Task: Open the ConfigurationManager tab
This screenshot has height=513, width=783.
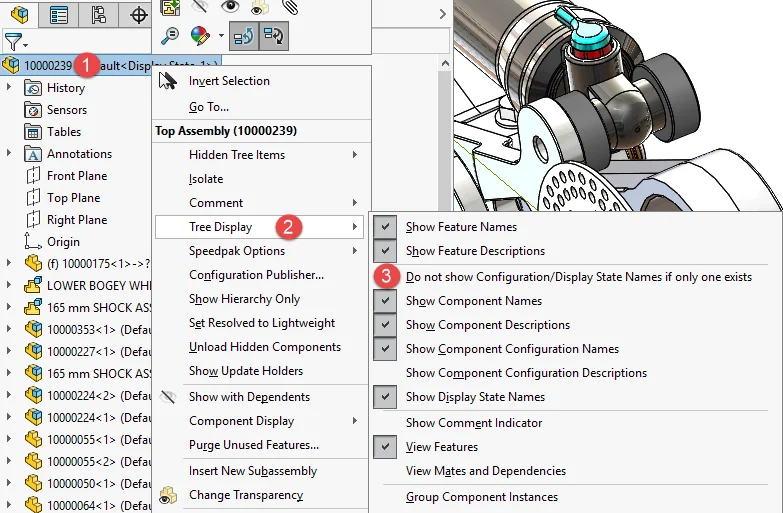Action: 98,14
